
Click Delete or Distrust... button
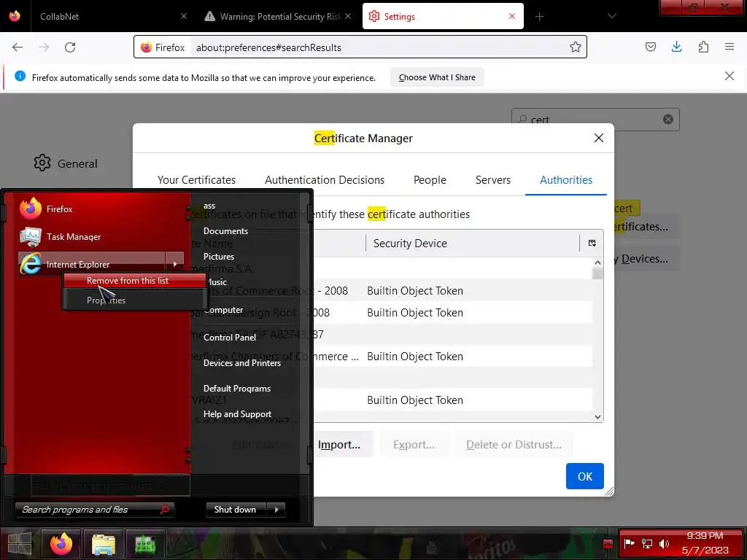click(514, 444)
